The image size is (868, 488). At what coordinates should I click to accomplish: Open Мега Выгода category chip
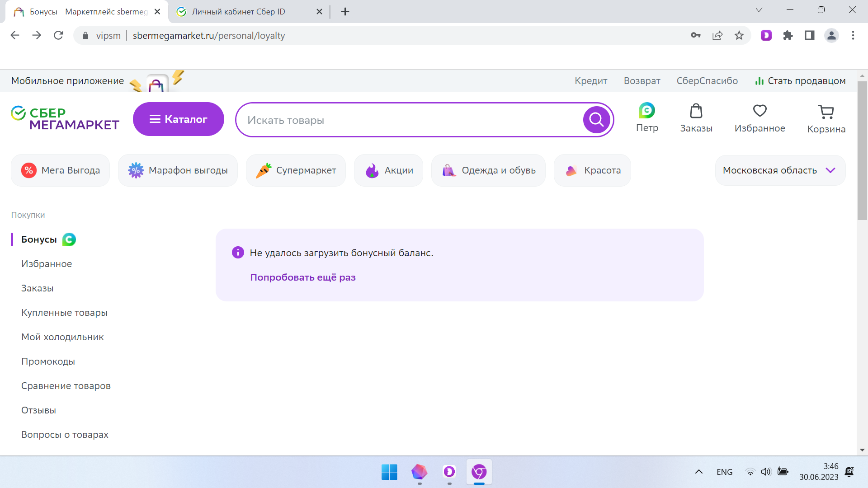click(61, 170)
